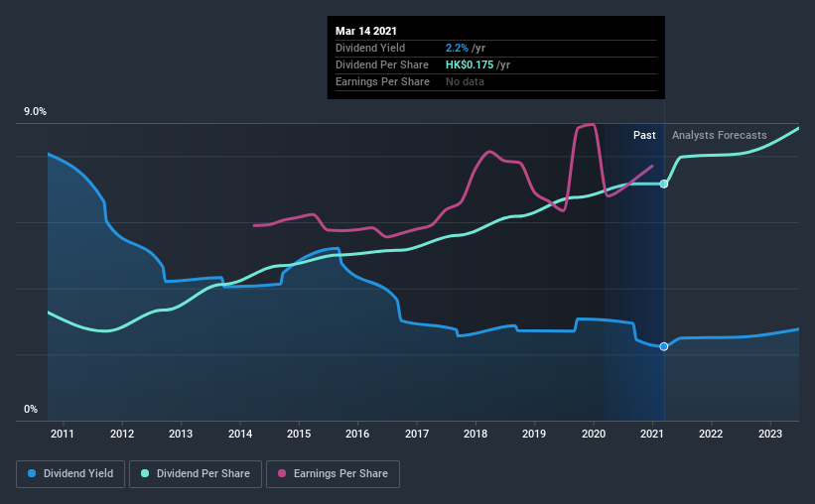Click the 9.0% y-axis label
Viewport: 815px width, 504px height.
click(35, 112)
